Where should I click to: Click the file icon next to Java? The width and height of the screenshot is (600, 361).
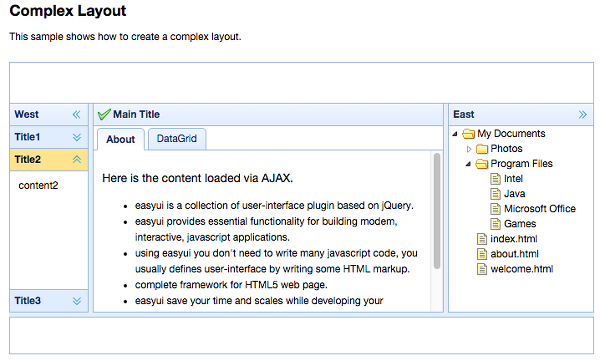(x=495, y=194)
